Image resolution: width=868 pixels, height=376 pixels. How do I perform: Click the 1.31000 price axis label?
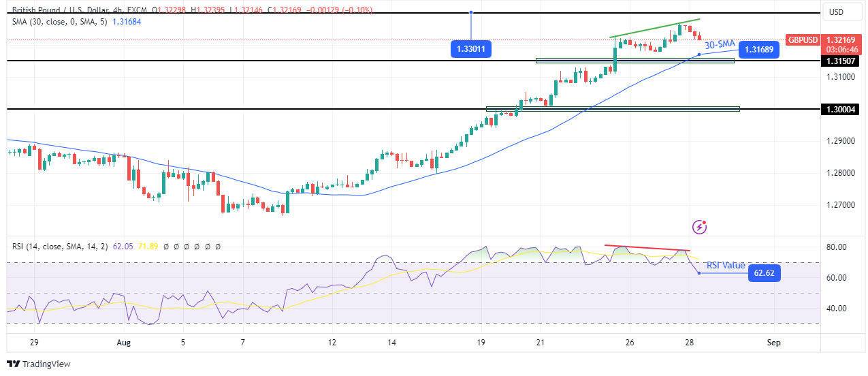(841, 77)
